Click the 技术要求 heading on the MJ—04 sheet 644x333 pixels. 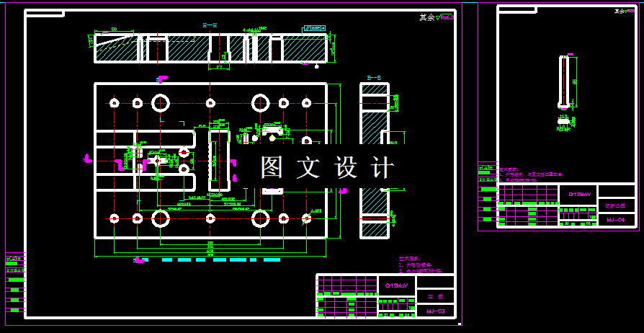click(x=509, y=169)
